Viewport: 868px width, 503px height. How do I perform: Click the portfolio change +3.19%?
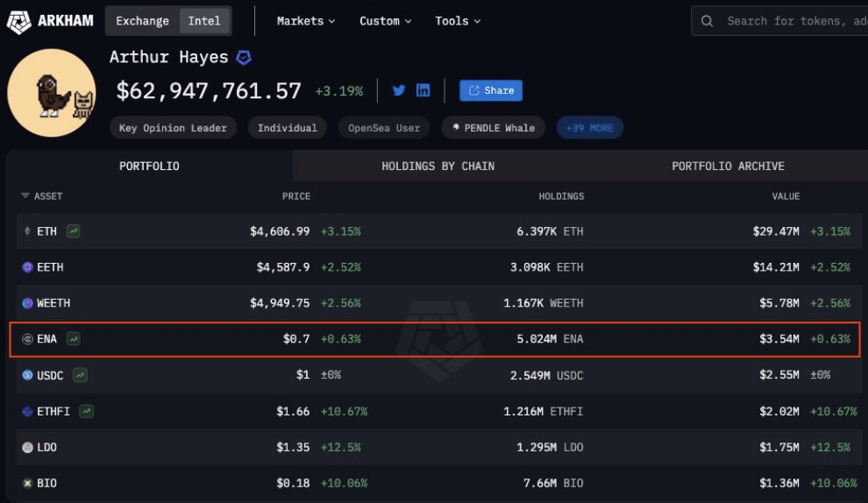click(x=338, y=91)
